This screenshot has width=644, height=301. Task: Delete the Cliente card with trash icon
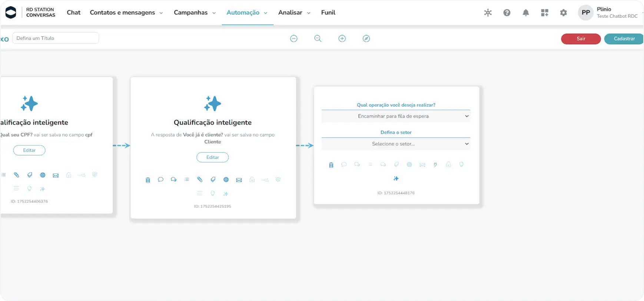point(148,180)
